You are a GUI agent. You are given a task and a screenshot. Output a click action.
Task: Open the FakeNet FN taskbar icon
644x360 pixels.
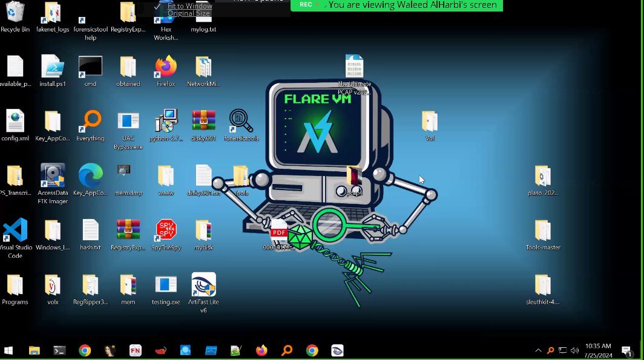point(135,350)
